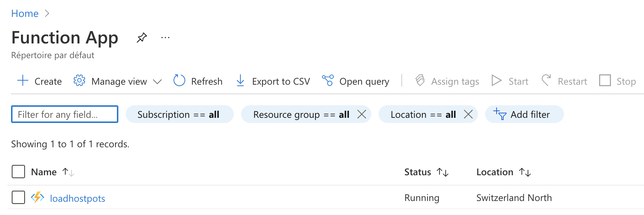Click the Open query graph icon
Viewport: 644px width, 215px height.
[x=328, y=80]
